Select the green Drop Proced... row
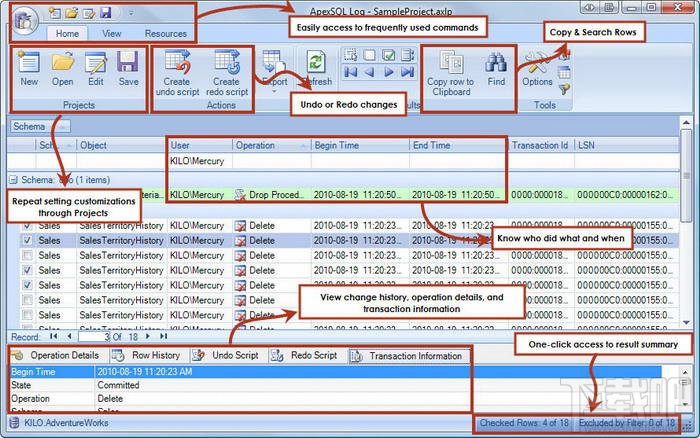 (343, 195)
